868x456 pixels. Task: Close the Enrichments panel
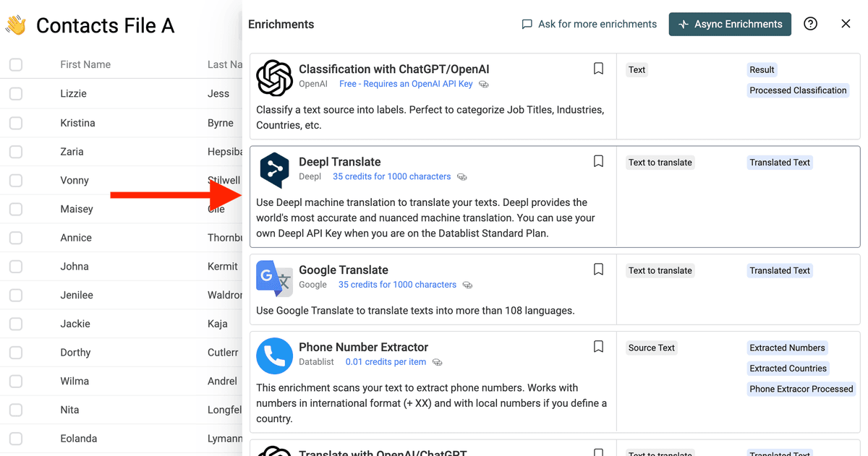(x=846, y=24)
